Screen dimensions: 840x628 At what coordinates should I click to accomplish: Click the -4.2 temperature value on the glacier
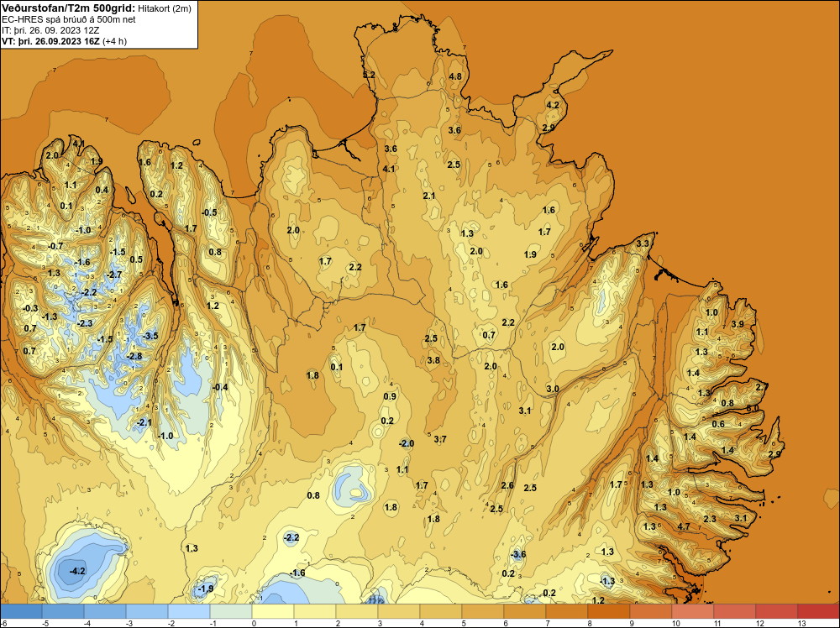(77, 571)
